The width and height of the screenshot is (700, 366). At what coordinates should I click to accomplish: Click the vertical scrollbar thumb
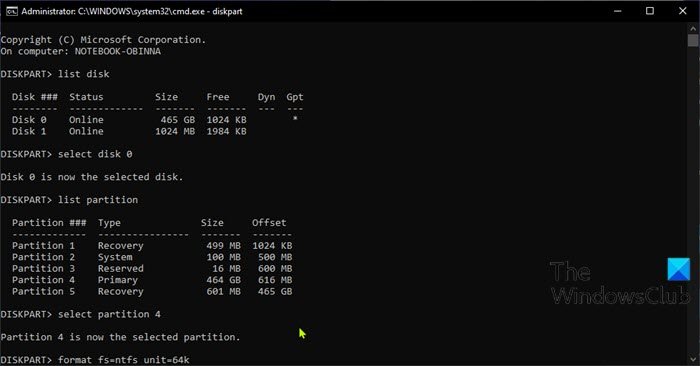click(693, 40)
